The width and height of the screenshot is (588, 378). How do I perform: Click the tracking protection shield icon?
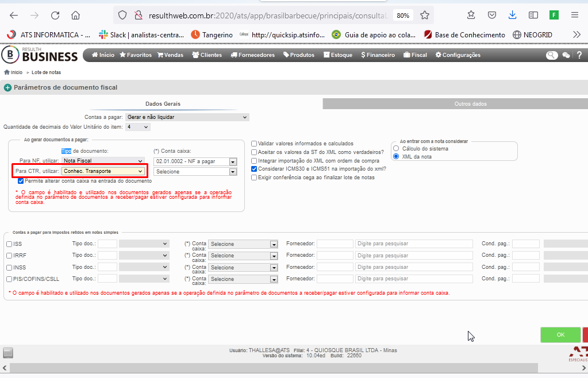(x=122, y=16)
